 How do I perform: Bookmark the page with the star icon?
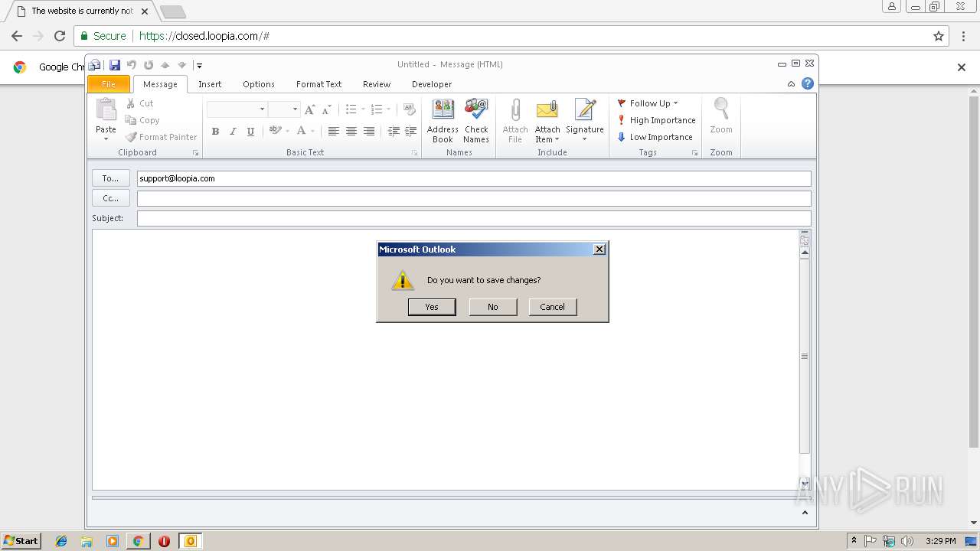click(939, 36)
